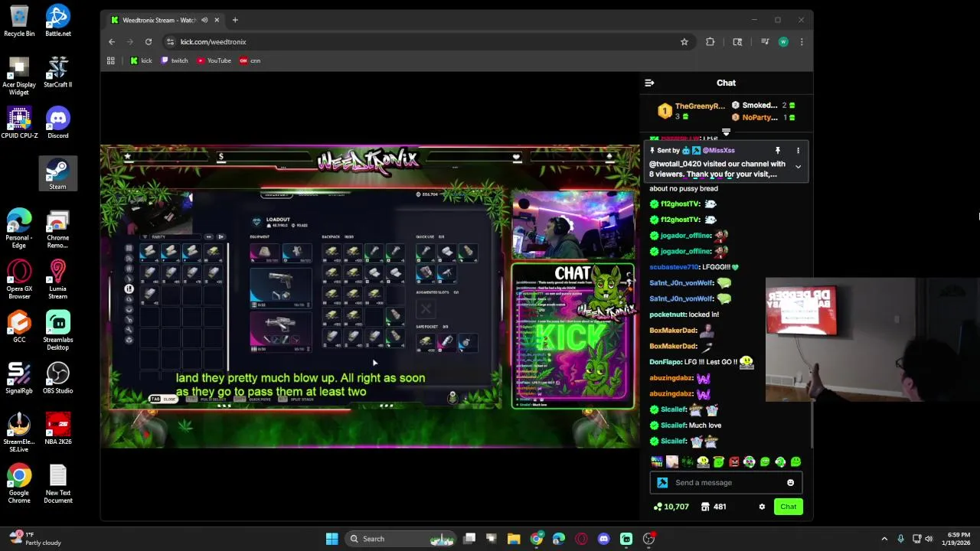Open Streamlabs Desktop shortcut
The height and width of the screenshot is (551, 980).
pos(58,331)
